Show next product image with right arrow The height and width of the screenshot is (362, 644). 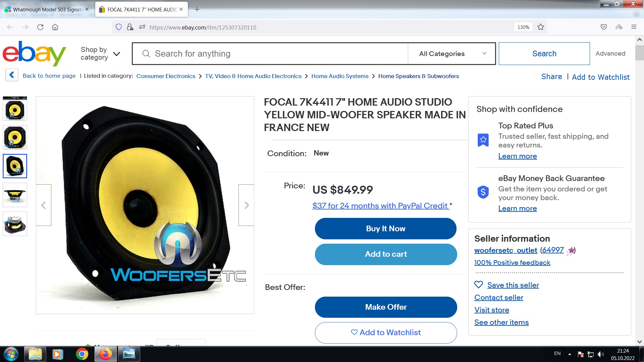pos(246,205)
